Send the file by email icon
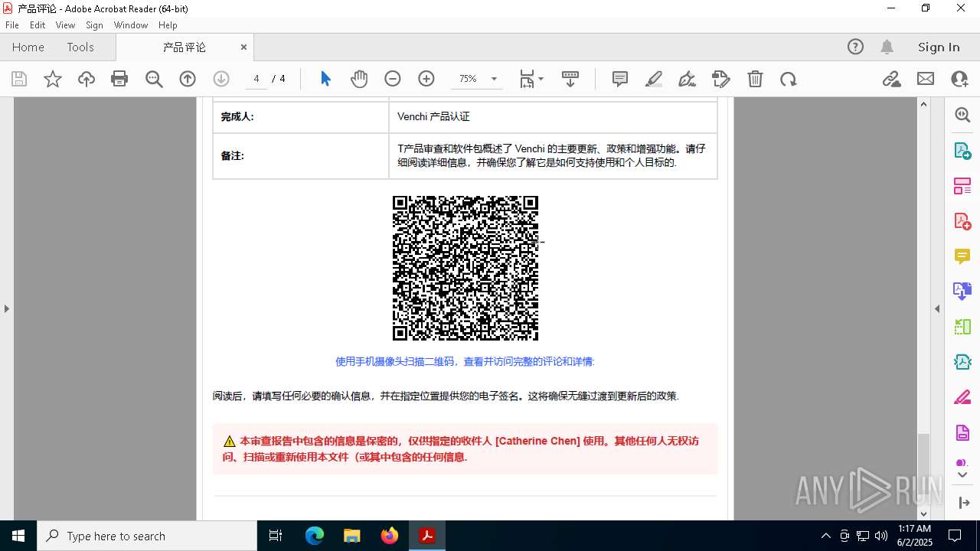The height and width of the screenshot is (551, 980). 926,79
